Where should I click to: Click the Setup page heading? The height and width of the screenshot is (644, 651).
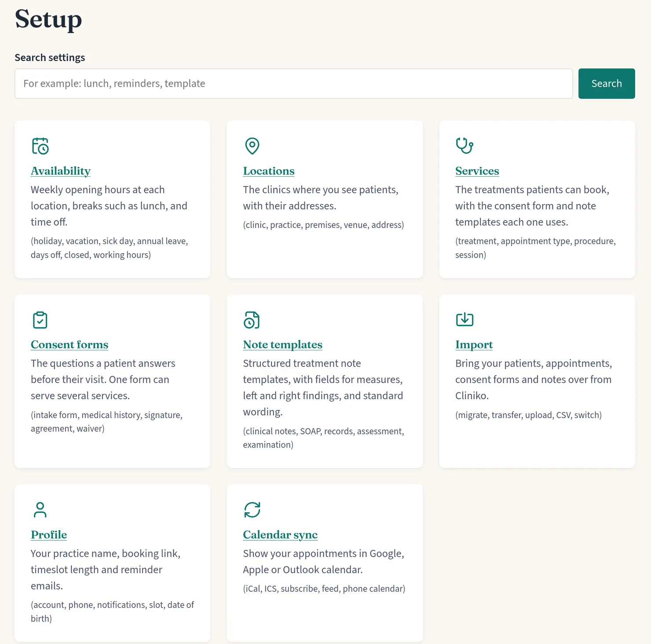tap(48, 19)
